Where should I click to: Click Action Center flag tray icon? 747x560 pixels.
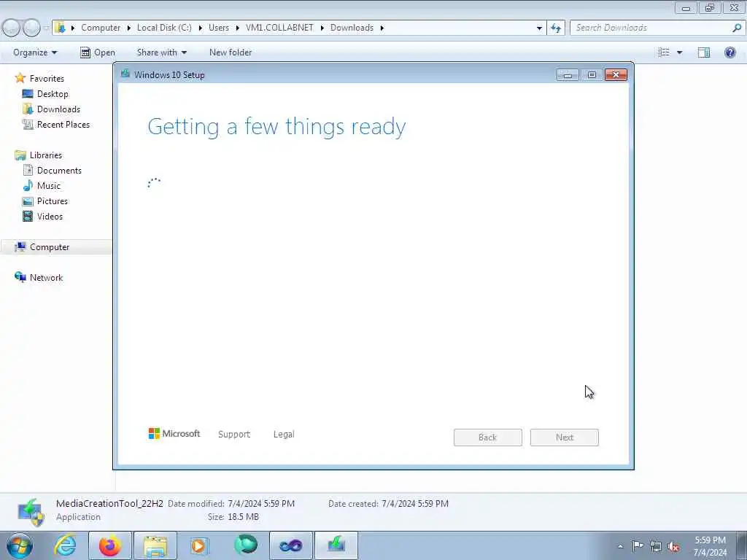coord(638,545)
